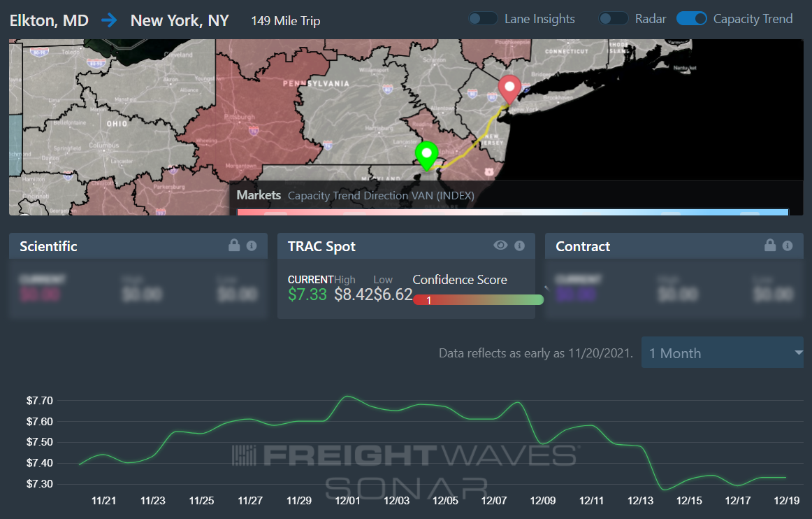
Task: Turn on the Radar switch
Action: coord(613,19)
